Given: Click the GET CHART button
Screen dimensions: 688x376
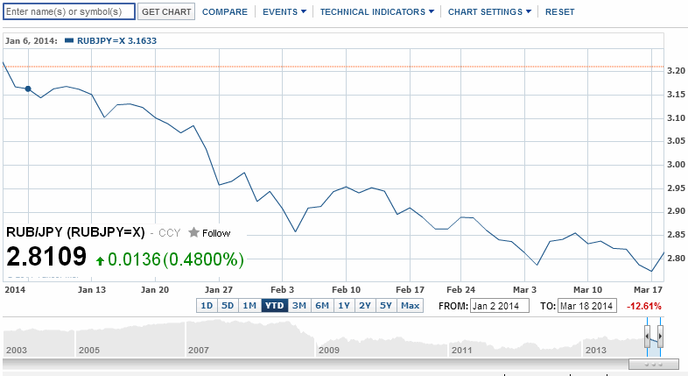Looking at the screenshot, I should click(x=166, y=12).
